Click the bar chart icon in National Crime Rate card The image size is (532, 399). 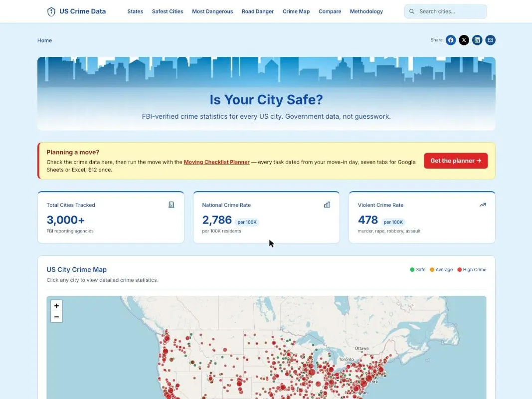tap(327, 204)
